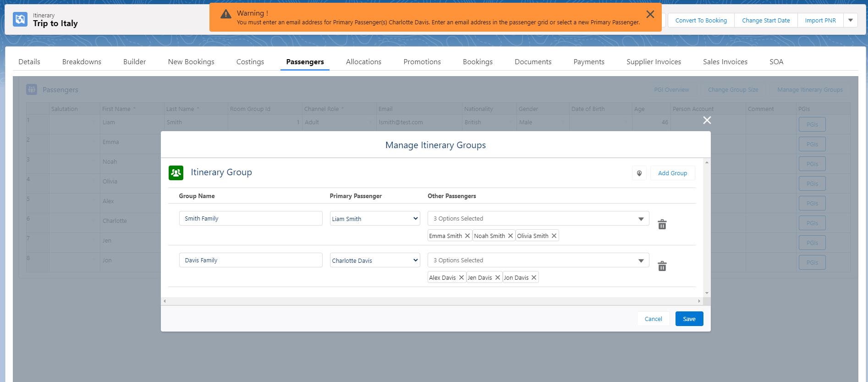Open Primary Passenger dropdown showing Charlotte Davis
This screenshot has height=382, width=868.
(375, 260)
